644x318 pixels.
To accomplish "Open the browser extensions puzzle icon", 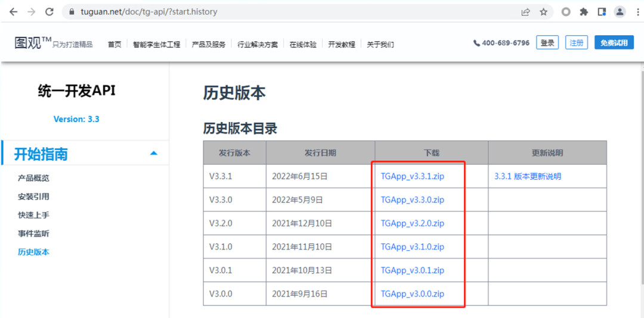I will click(x=584, y=13).
